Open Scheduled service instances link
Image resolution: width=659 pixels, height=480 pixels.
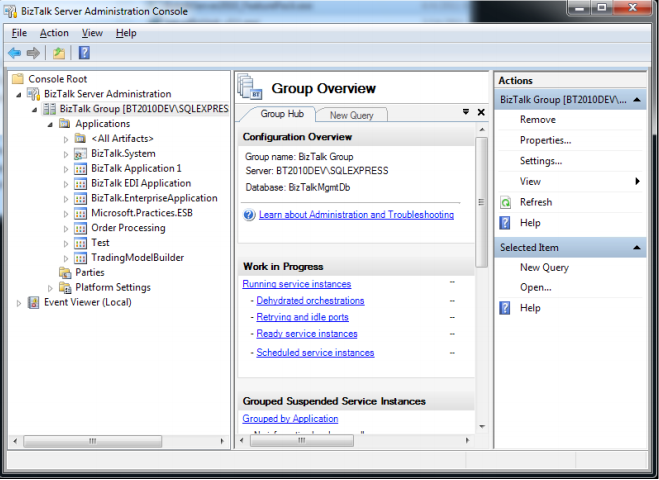pyautogui.click(x=315, y=353)
